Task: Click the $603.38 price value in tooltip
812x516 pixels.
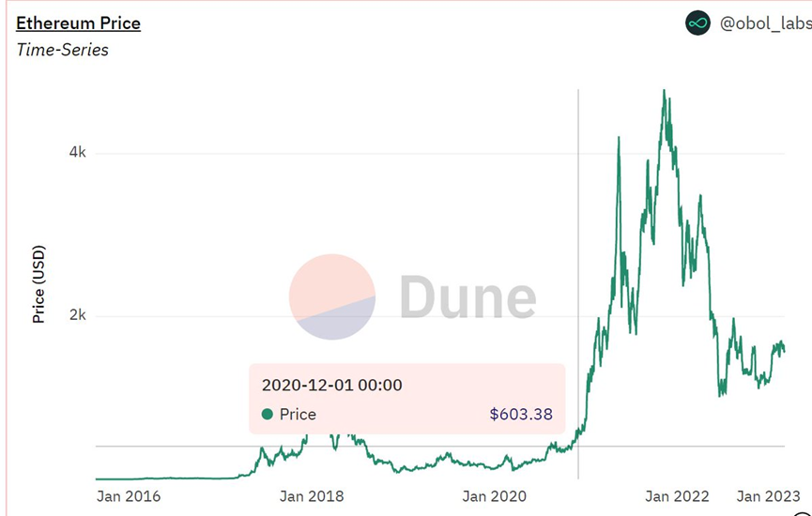Action: (521, 414)
